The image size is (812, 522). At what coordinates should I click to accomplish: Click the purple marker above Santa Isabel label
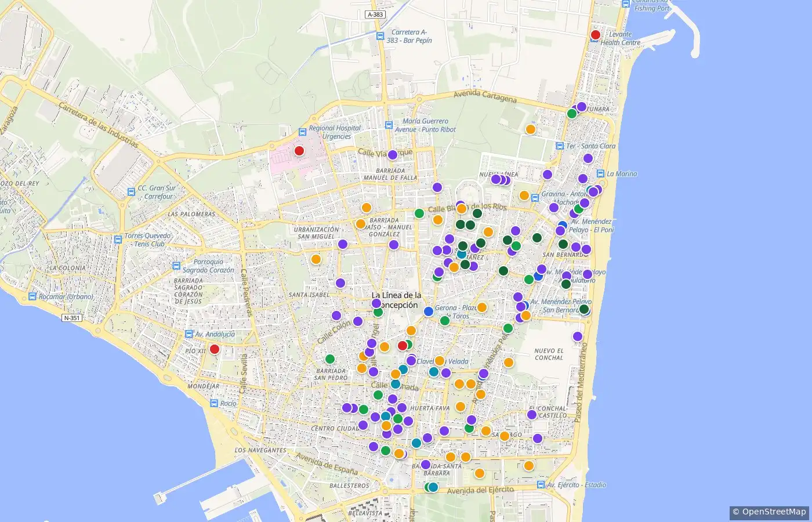(x=340, y=283)
